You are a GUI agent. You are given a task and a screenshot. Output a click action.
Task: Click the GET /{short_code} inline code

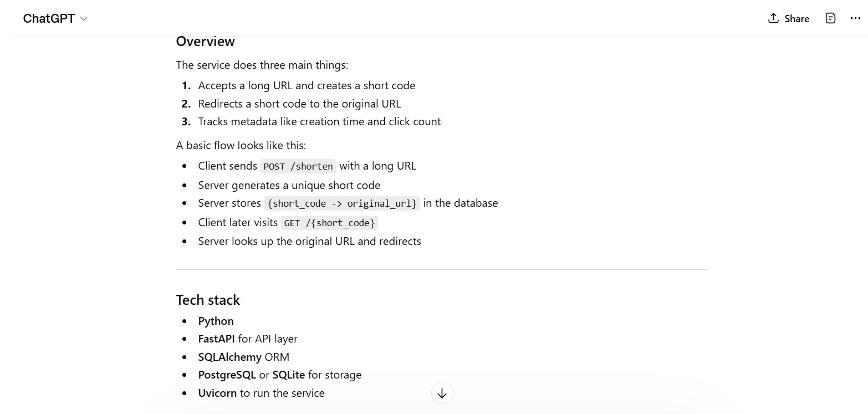[x=329, y=223]
